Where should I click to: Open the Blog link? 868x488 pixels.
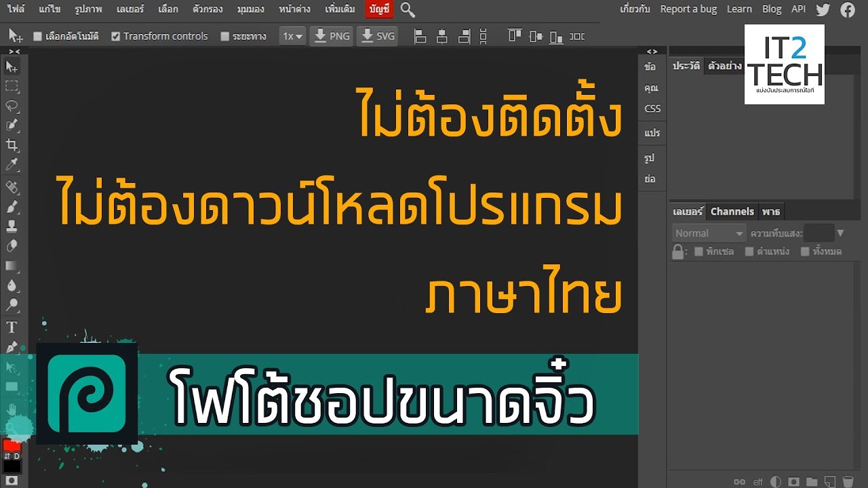772,9
